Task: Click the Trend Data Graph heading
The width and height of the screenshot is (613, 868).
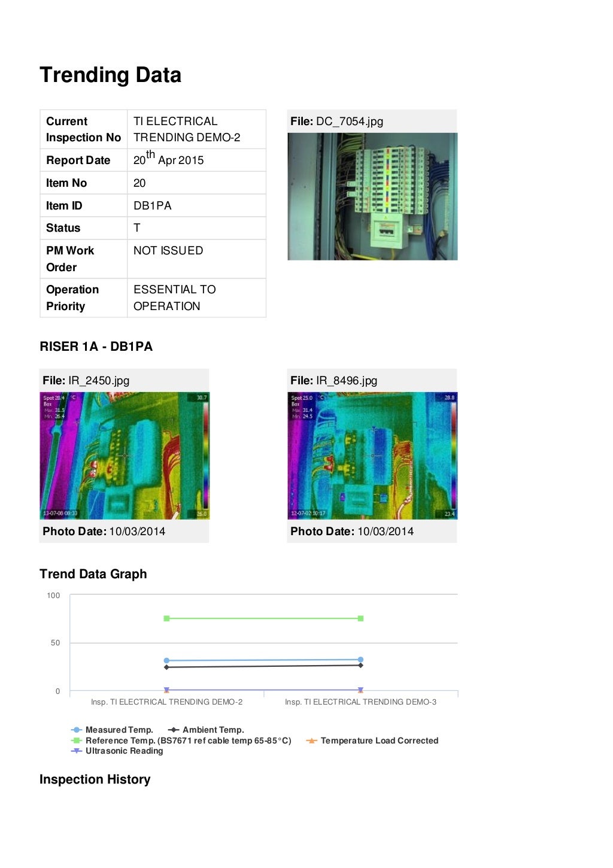Action: (x=93, y=574)
